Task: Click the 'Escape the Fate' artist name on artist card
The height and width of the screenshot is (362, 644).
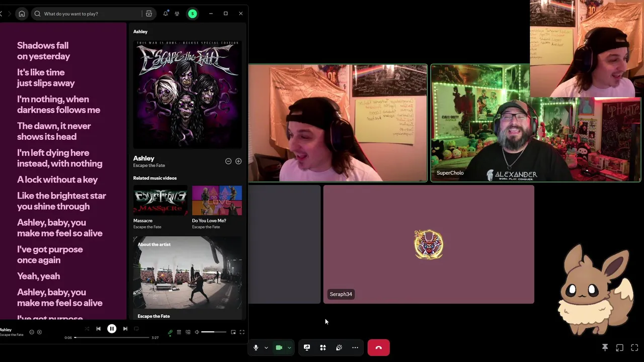Action: point(153,316)
